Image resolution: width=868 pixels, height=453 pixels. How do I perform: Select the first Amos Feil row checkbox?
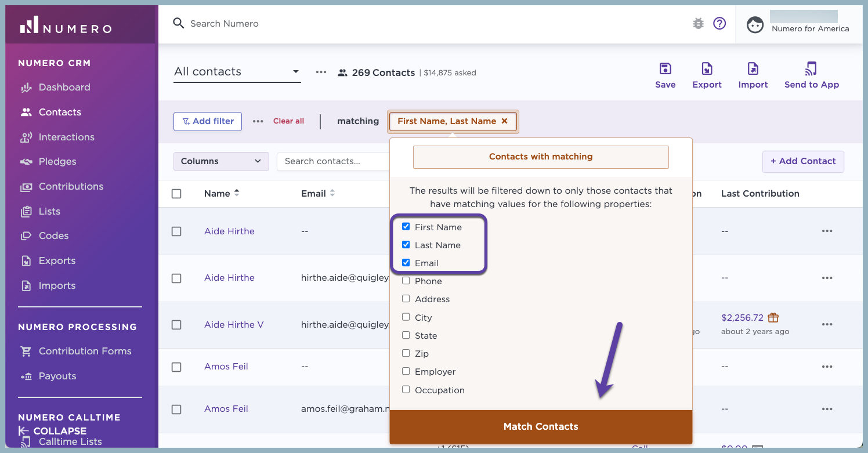coord(176,367)
